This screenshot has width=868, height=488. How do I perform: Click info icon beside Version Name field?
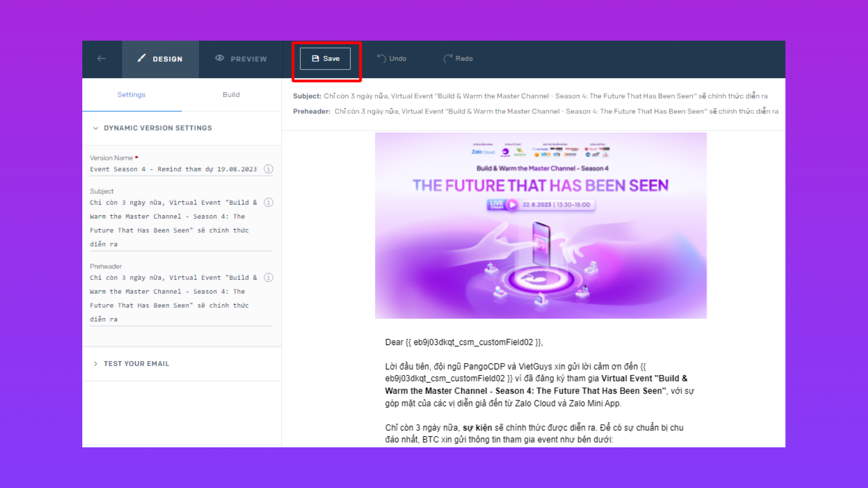pyautogui.click(x=269, y=169)
